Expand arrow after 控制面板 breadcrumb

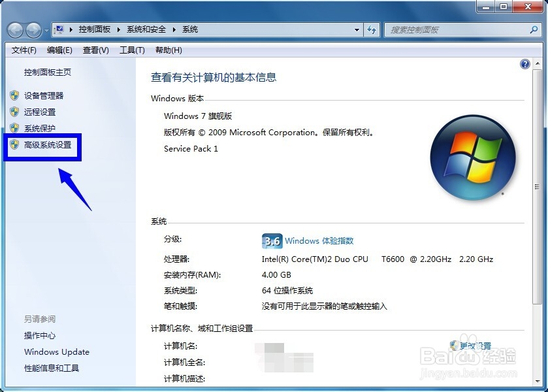pos(118,29)
